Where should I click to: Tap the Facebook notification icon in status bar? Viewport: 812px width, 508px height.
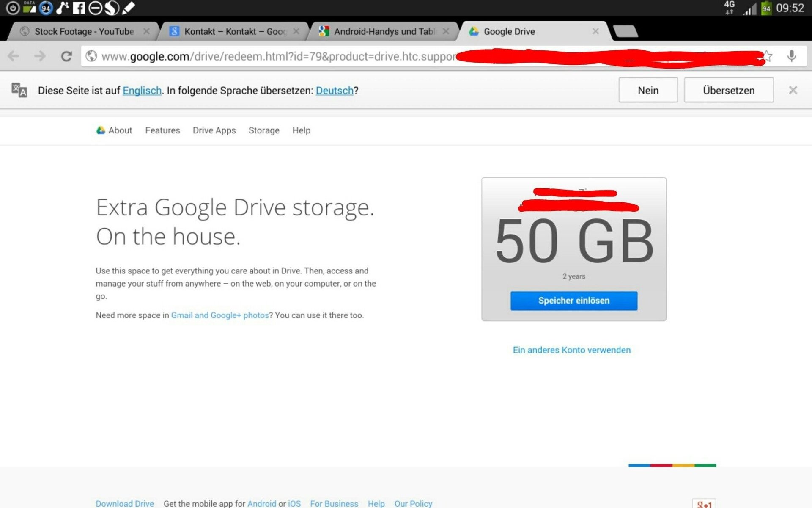coord(79,8)
